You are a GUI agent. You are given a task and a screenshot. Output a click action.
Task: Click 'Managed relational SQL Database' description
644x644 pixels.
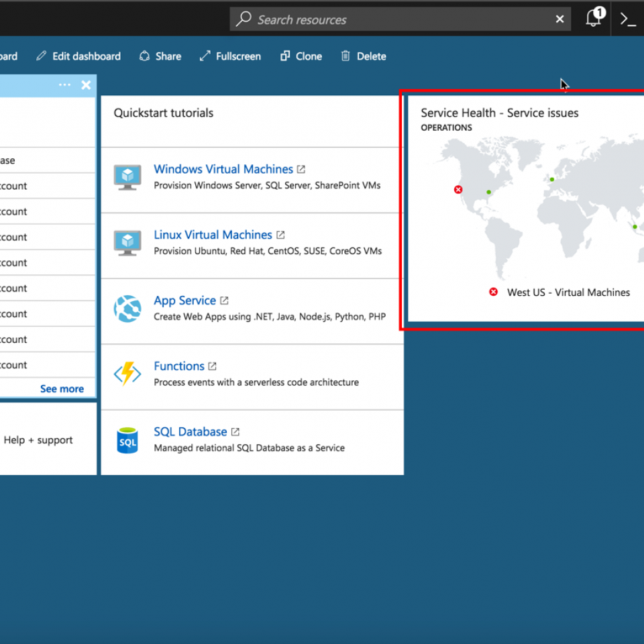[250, 448]
